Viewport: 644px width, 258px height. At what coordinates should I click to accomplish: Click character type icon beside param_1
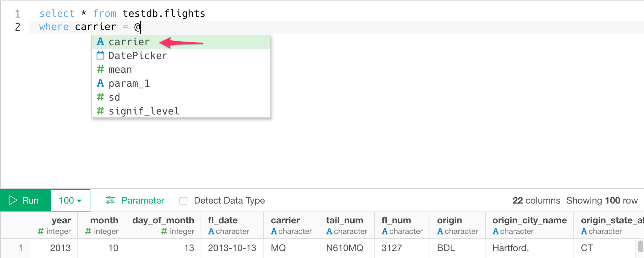(100, 83)
